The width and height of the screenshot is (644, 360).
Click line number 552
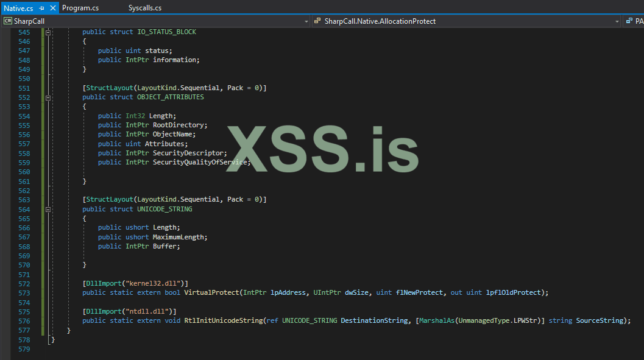(x=24, y=97)
